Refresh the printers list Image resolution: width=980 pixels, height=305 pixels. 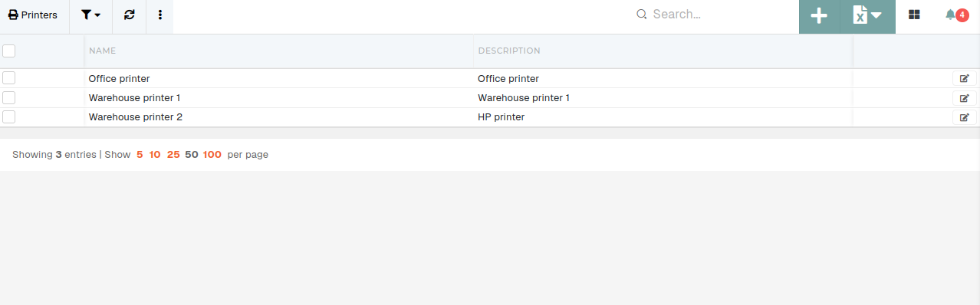[129, 15]
